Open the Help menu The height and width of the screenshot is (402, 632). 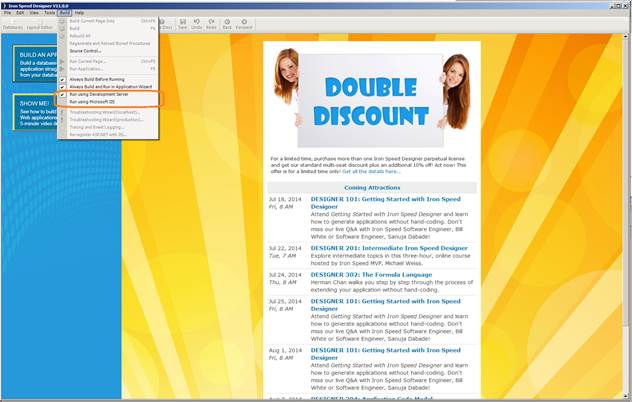click(x=79, y=13)
